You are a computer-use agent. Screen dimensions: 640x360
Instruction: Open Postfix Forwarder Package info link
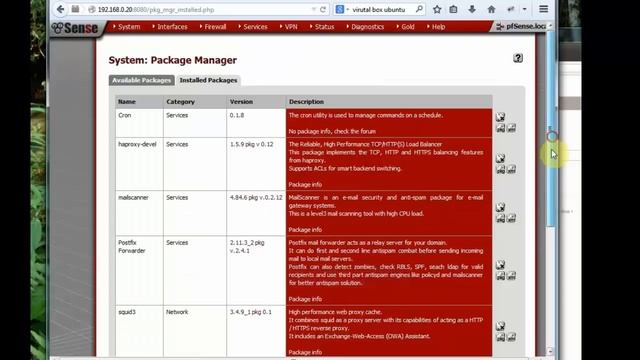pos(305,299)
